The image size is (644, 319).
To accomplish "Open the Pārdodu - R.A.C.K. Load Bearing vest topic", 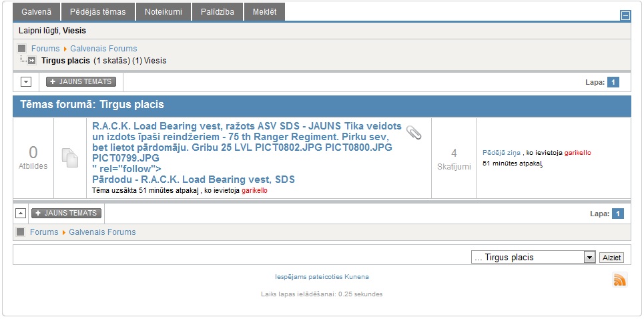I will 194,180.
